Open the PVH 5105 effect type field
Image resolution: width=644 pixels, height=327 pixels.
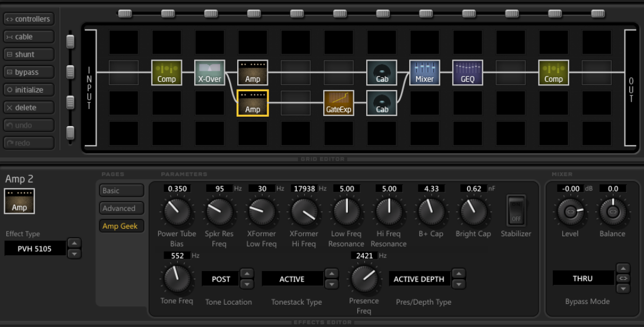tap(35, 249)
